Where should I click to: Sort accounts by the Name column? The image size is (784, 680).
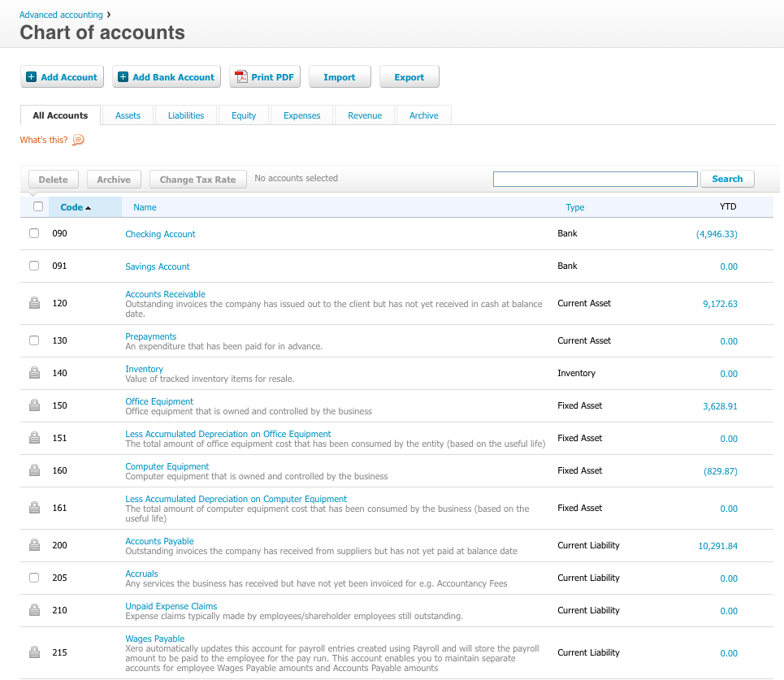point(145,207)
